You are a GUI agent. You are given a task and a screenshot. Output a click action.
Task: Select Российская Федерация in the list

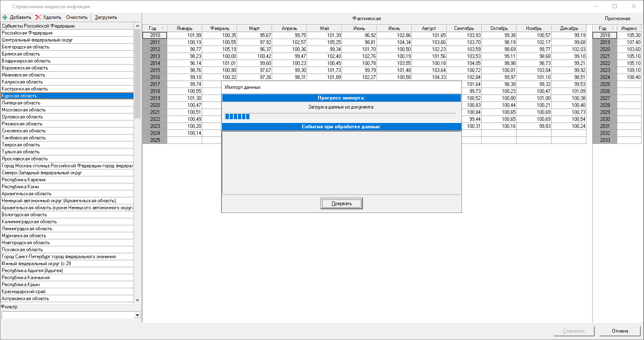point(27,33)
